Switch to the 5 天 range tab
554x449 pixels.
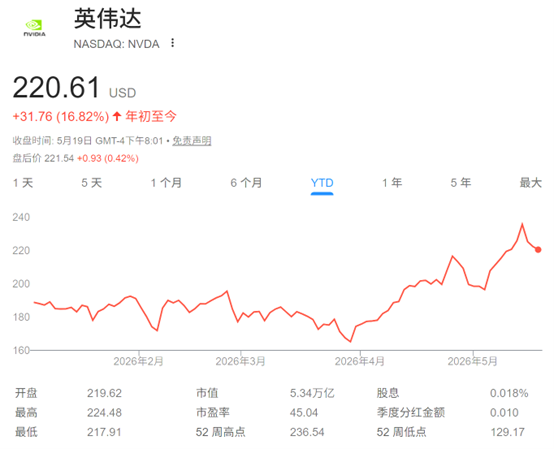coord(92,183)
